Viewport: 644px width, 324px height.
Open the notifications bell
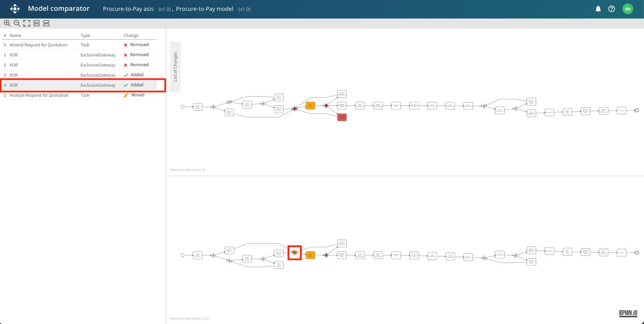click(x=598, y=9)
